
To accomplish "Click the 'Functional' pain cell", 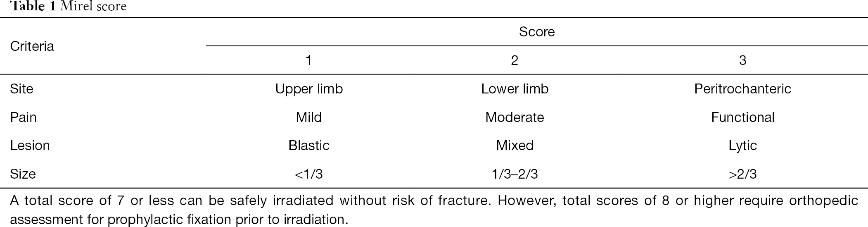I will click(x=742, y=117).
